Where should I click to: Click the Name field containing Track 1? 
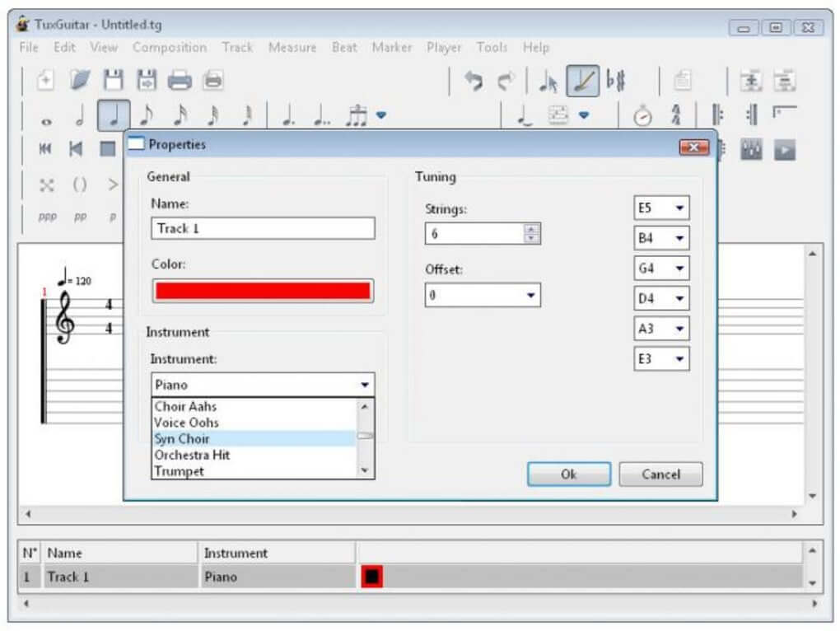click(263, 228)
